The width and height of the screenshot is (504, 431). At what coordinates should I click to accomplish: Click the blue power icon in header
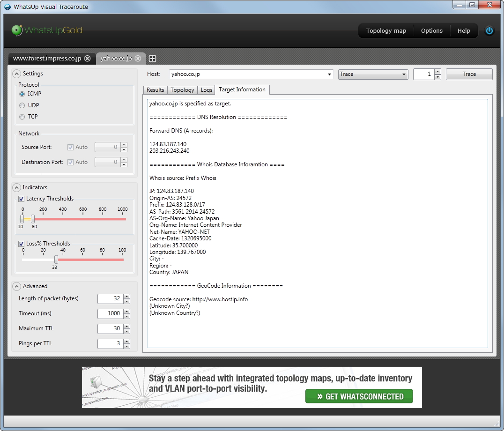(x=489, y=30)
